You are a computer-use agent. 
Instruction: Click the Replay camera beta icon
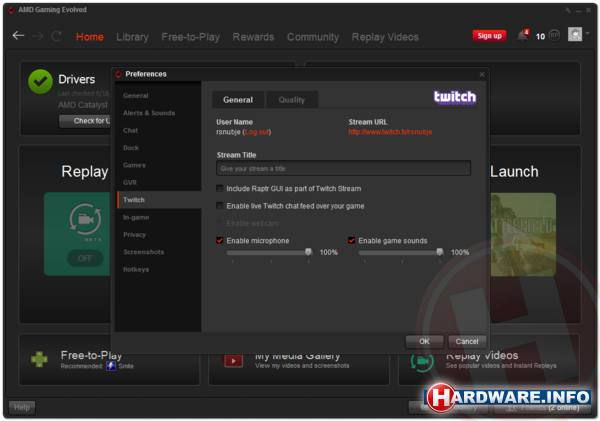(x=85, y=219)
